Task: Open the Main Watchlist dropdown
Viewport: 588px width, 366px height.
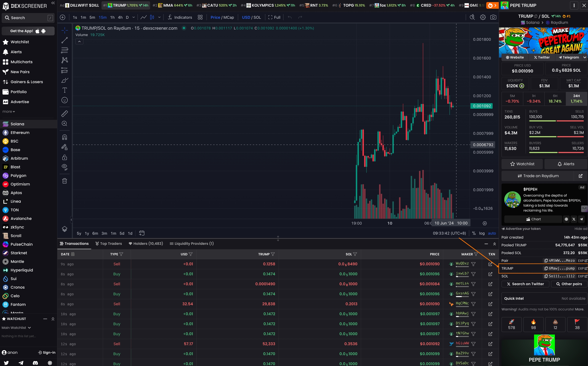Action: pos(16,328)
